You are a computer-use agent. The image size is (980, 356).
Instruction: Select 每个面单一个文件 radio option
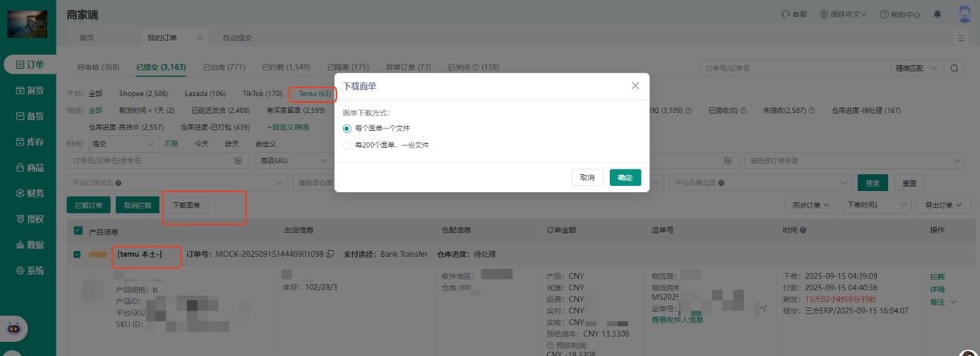pyautogui.click(x=347, y=128)
